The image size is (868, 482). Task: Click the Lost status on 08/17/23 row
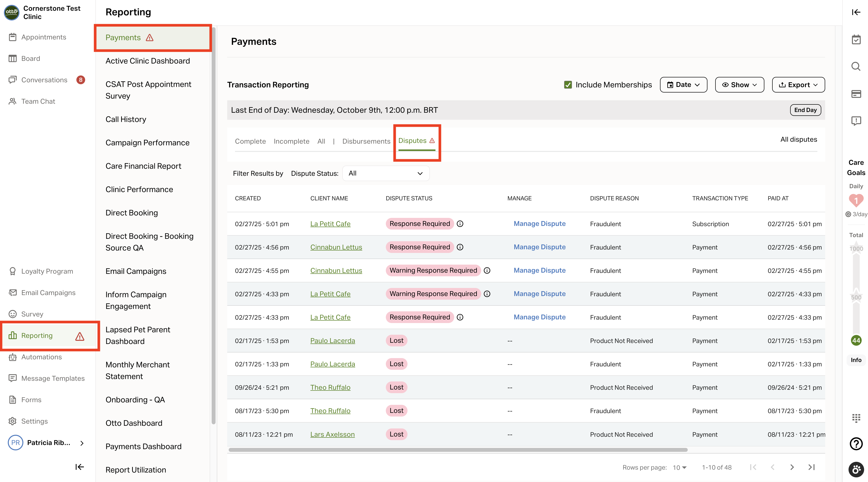[396, 411]
